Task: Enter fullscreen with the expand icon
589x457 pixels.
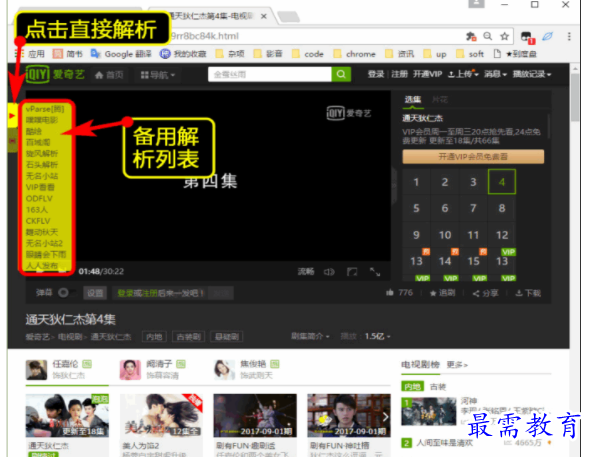Action: click(375, 271)
